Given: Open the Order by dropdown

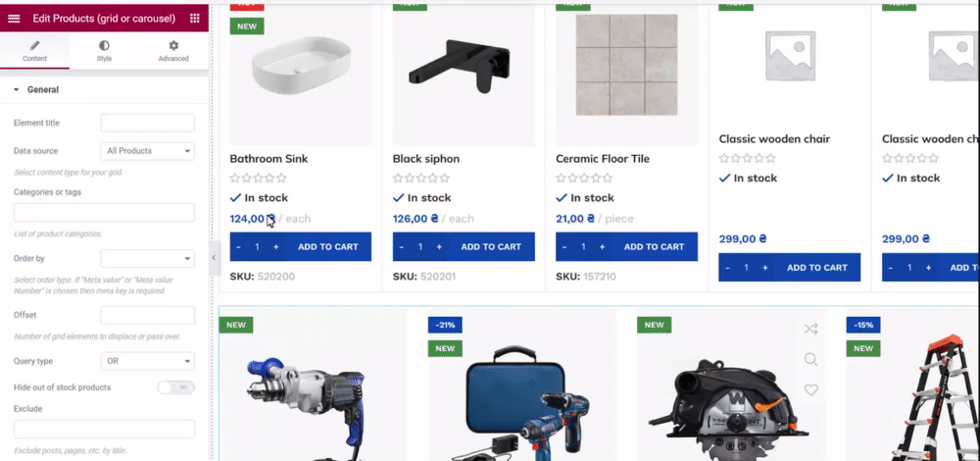Looking at the screenshot, I should (148, 258).
